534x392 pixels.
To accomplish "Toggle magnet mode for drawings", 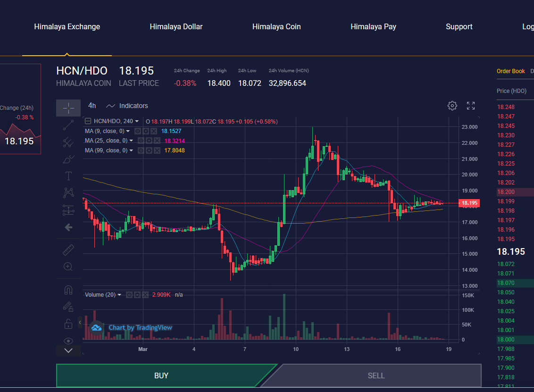I will click(x=68, y=290).
